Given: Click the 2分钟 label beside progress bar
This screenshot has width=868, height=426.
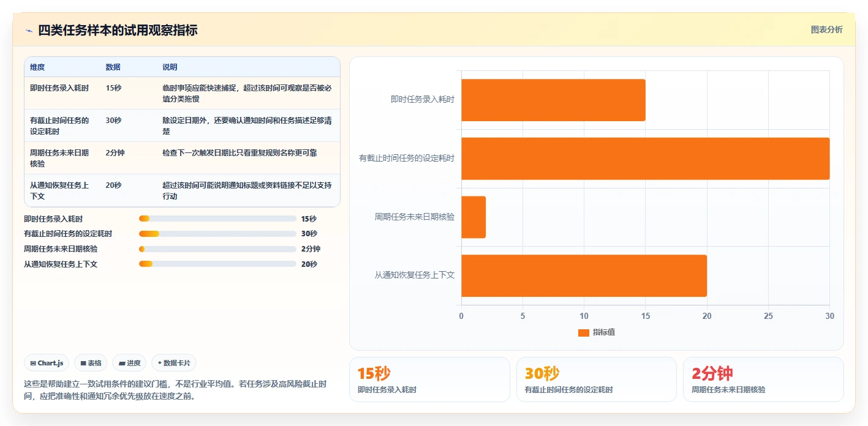Looking at the screenshot, I should 311,249.
